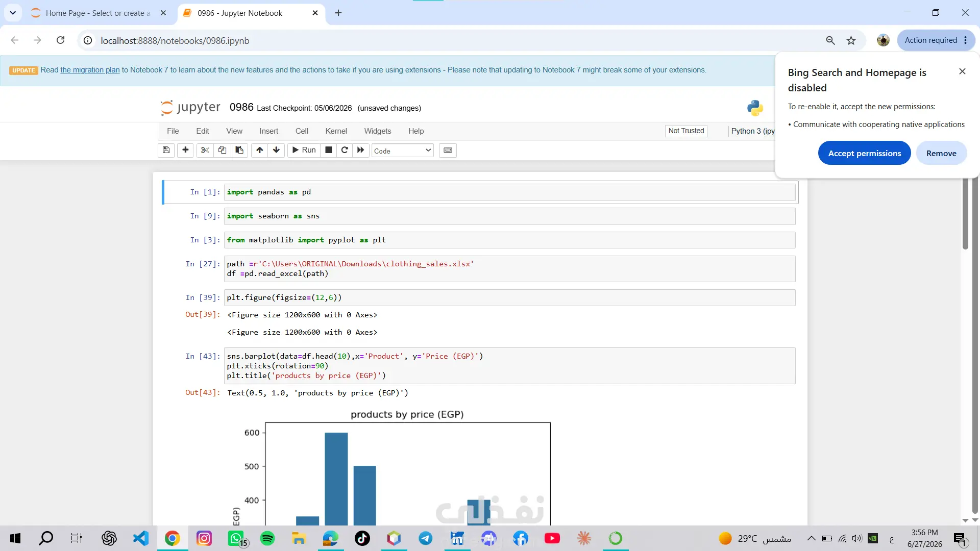Open a new browser tab
The image size is (980, 551).
[338, 13]
